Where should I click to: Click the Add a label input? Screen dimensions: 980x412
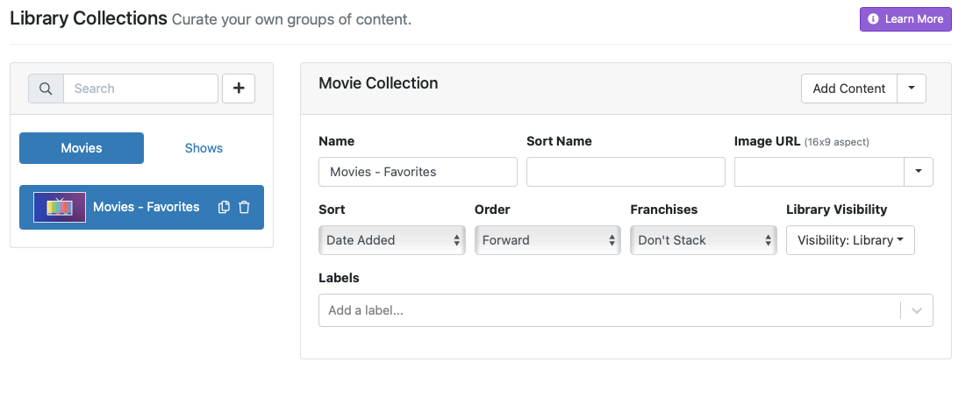(605, 310)
